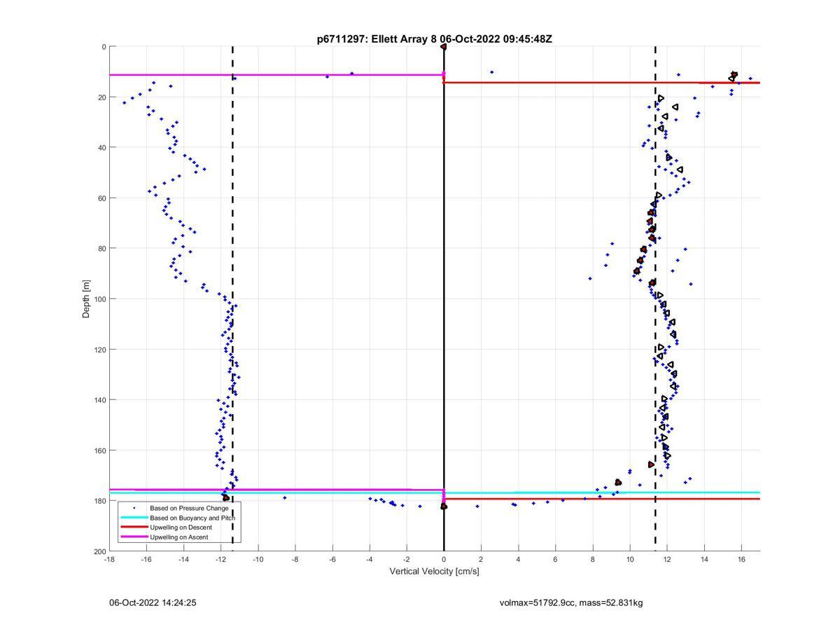Click the depth axis tick label '100'
Screen dimensions: 840x620
(99, 299)
